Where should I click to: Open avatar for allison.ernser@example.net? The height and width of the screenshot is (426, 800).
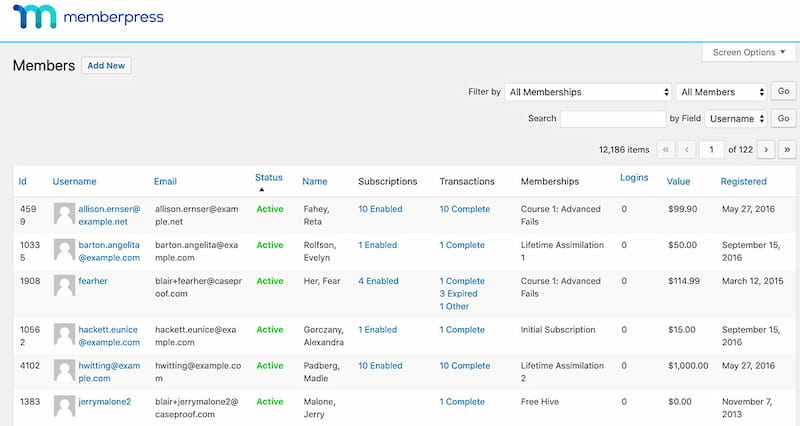point(64,213)
